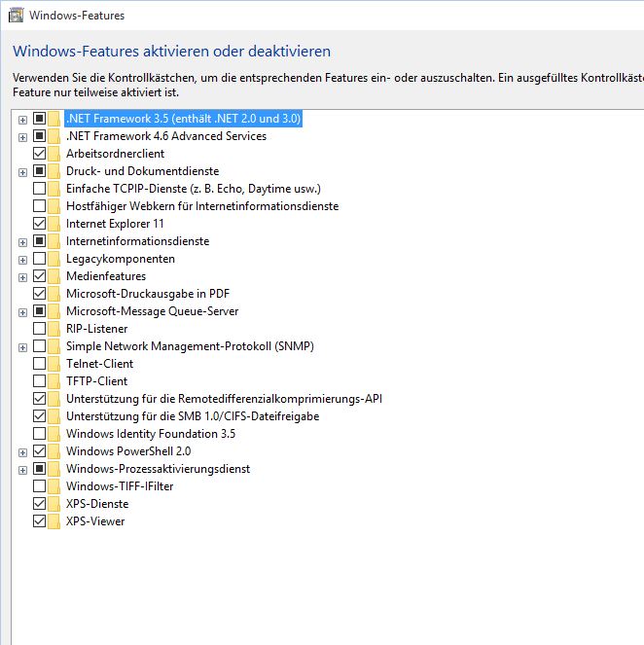Expand Druck- und Dokumentdienste node

tap(23, 172)
